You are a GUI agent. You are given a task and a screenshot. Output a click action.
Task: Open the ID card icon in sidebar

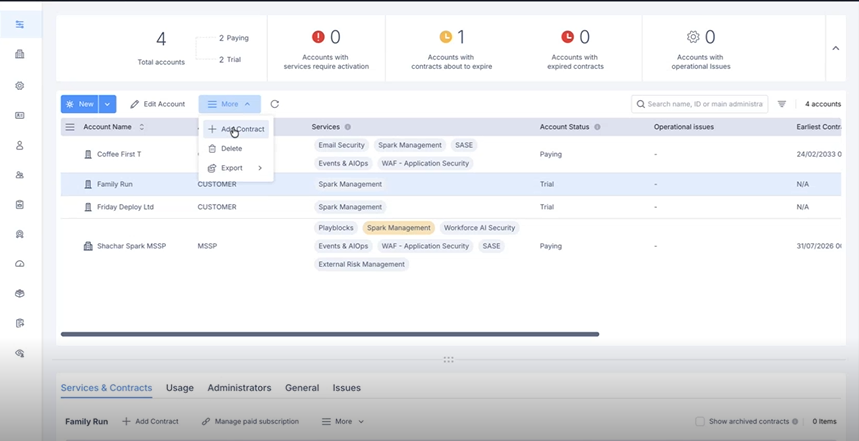20,116
